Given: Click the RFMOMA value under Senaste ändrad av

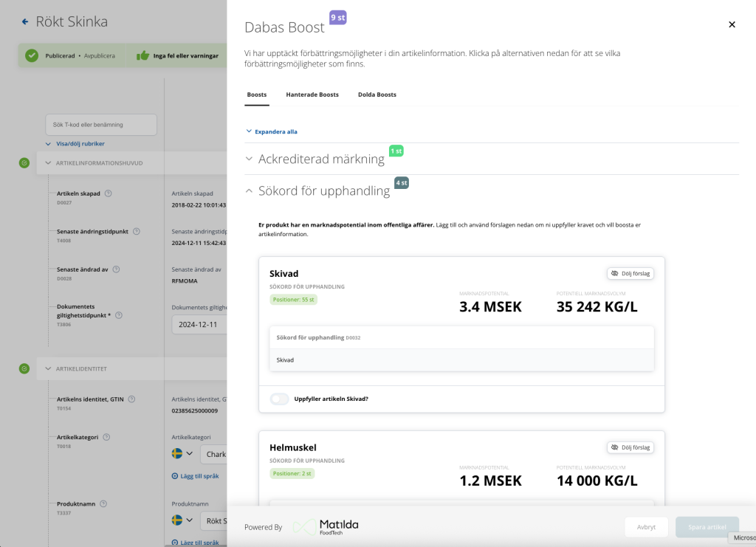Looking at the screenshot, I should point(185,281).
